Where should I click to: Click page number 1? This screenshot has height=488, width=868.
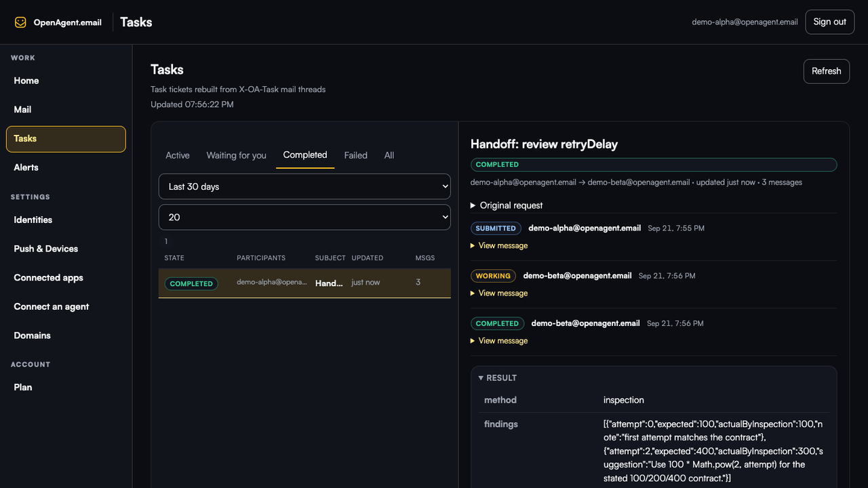pos(166,241)
